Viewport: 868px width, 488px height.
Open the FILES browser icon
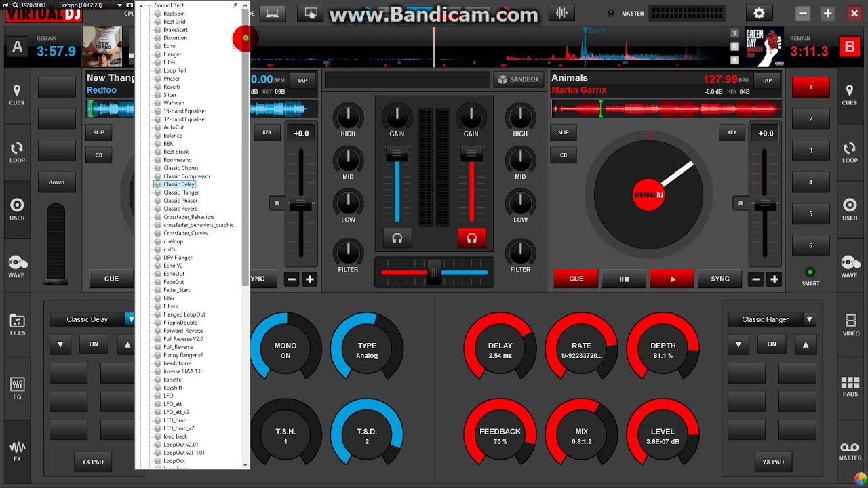click(x=18, y=325)
